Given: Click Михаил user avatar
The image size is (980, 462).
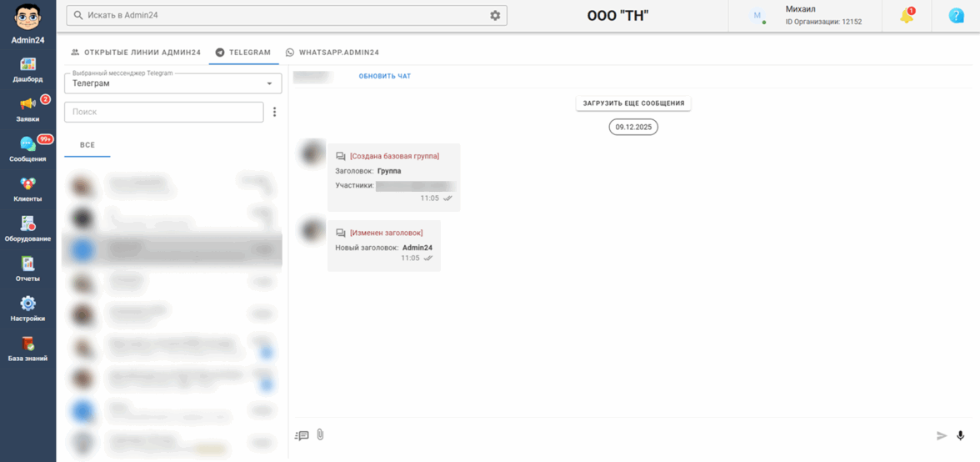Looking at the screenshot, I should (758, 16).
